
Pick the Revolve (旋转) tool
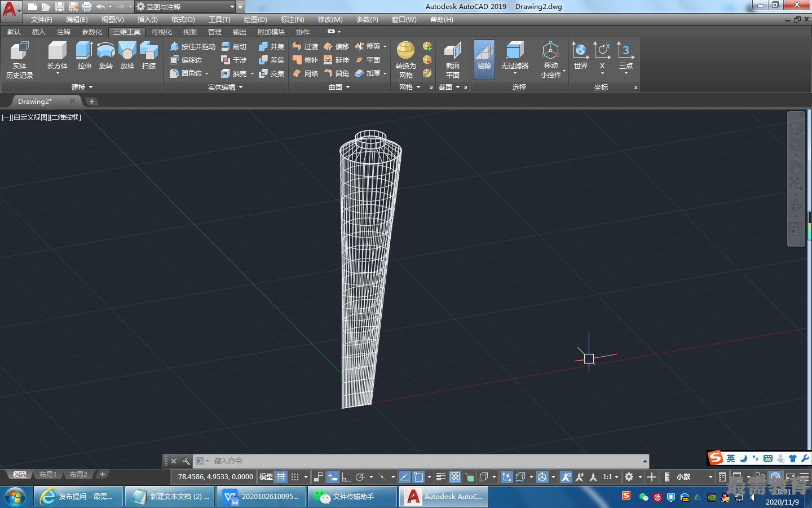click(105, 55)
